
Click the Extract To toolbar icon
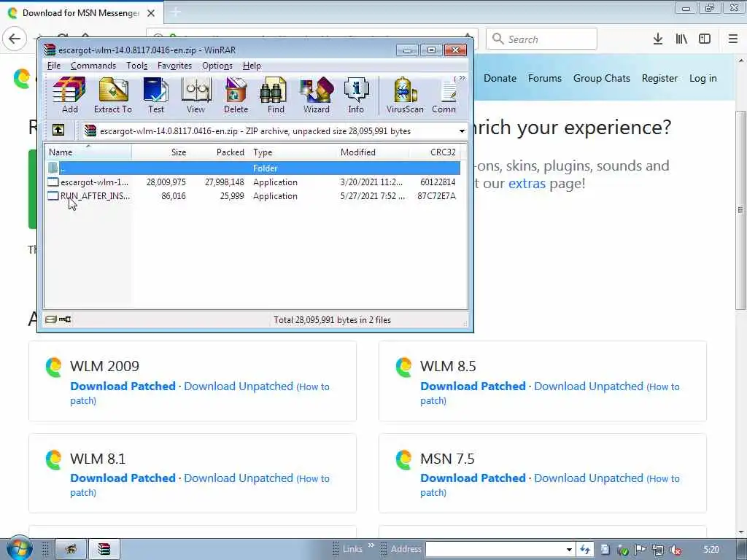click(113, 96)
